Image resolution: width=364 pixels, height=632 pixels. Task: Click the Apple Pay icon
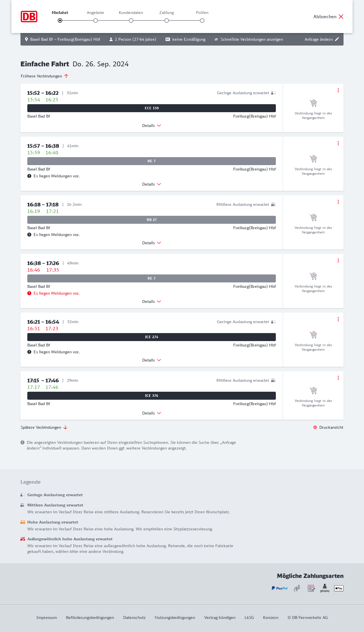(339, 588)
